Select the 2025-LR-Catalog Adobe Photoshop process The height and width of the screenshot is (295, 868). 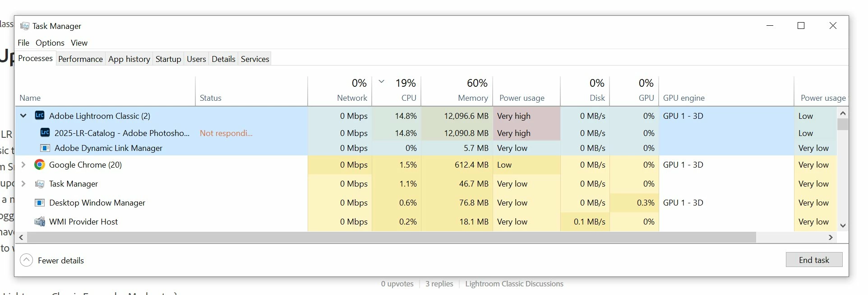tap(426, 133)
